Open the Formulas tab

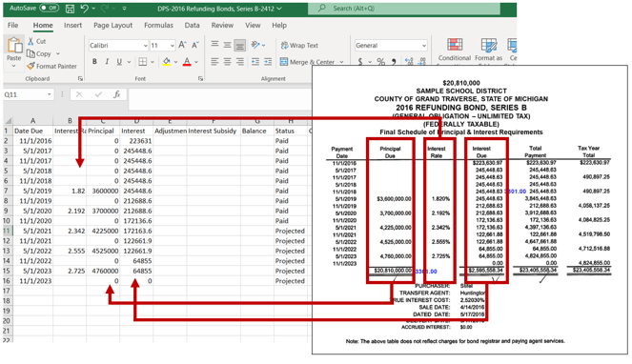[158, 25]
